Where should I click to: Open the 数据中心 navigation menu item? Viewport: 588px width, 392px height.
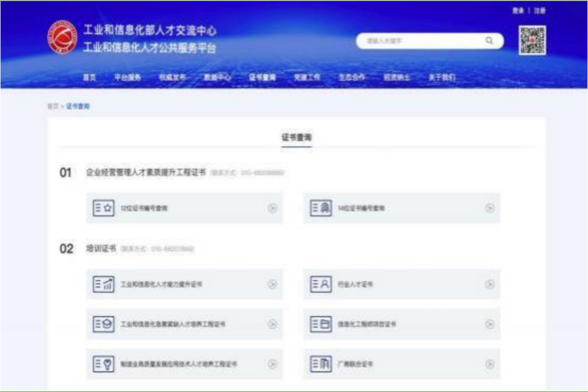[217, 77]
